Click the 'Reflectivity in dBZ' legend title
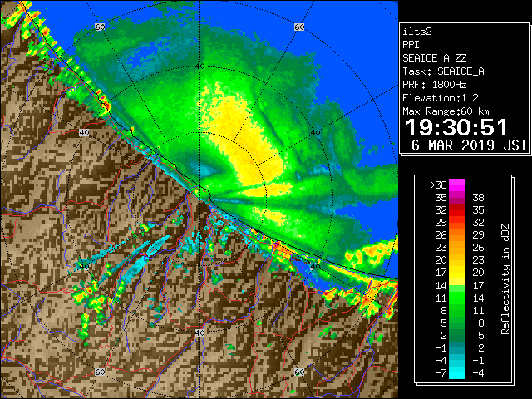This screenshot has width=532, height=399. pyautogui.click(x=505, y=279)
